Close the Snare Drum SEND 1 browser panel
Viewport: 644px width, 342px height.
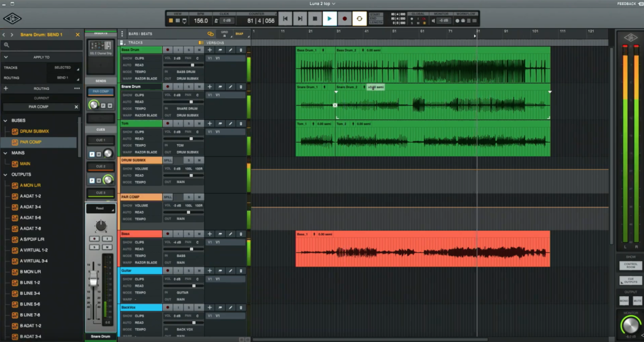(x=77, y=35)
